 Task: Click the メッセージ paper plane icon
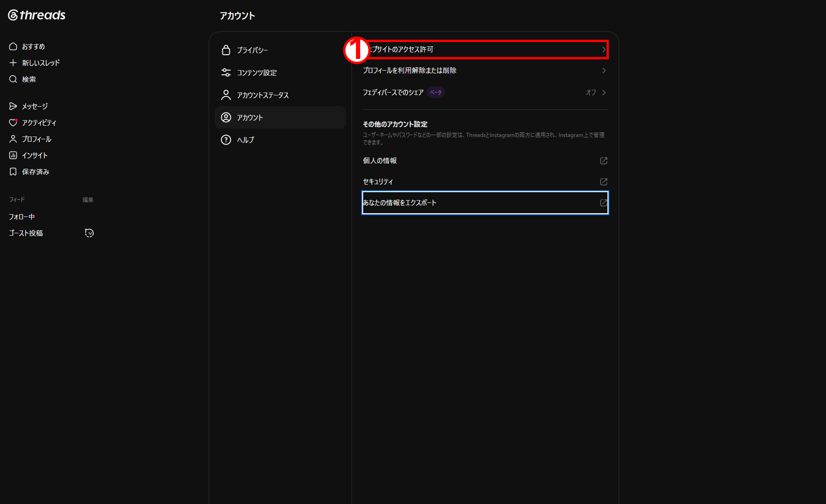[x=13, y=106]
